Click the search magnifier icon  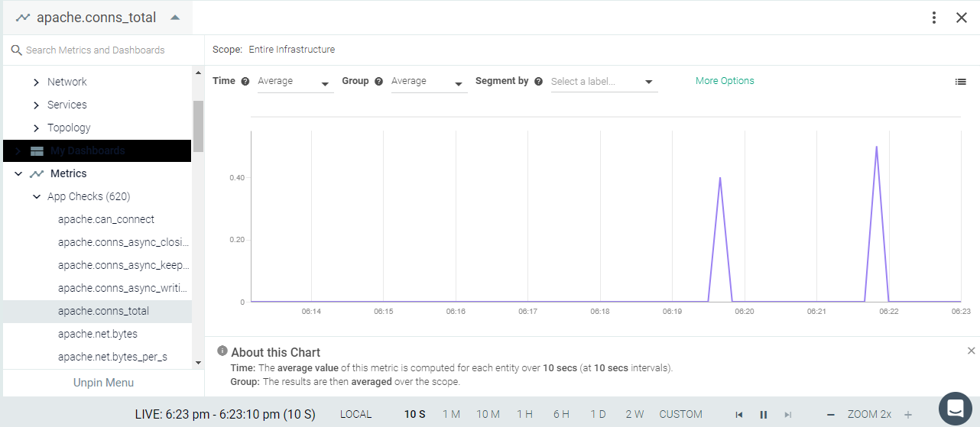(16, 50)
